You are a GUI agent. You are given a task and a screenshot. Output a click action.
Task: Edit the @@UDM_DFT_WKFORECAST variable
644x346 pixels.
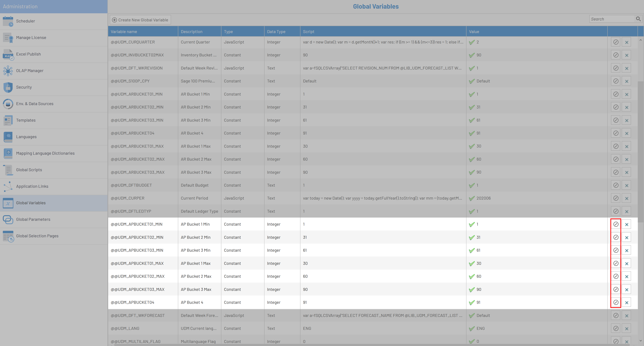pyautogui.click(x=616, y=315)
